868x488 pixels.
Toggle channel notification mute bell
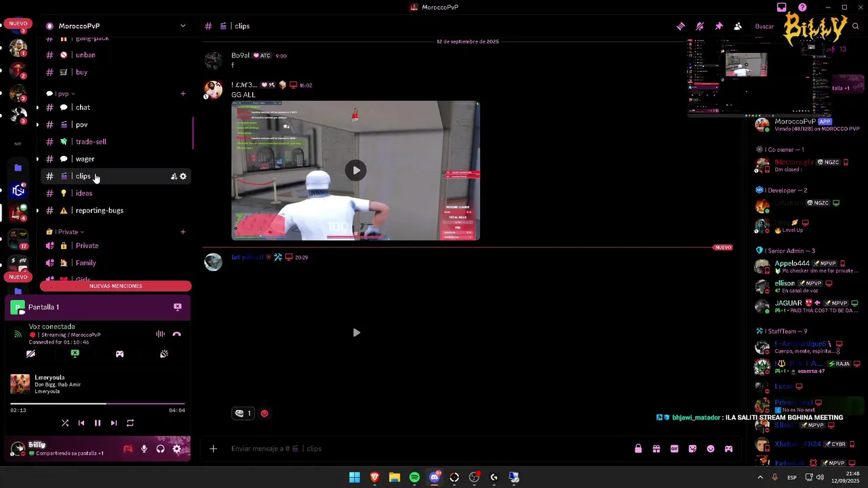(x=700, y=26)
